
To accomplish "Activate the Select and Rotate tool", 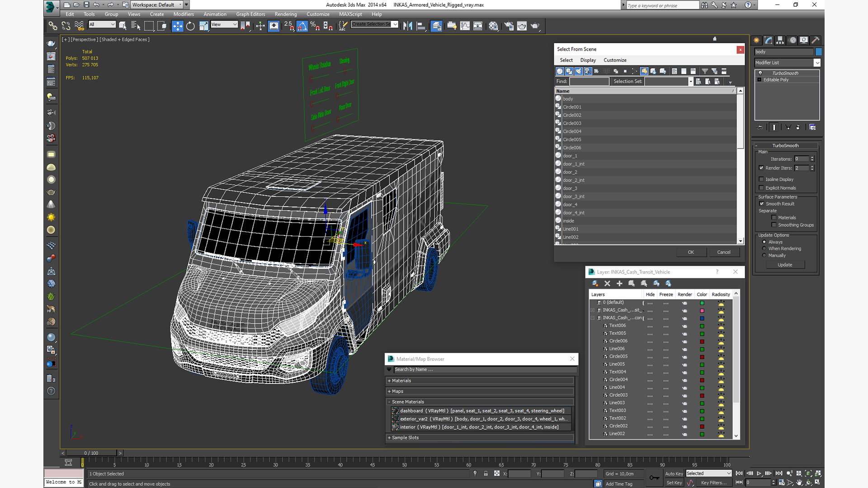I will 190,26.
